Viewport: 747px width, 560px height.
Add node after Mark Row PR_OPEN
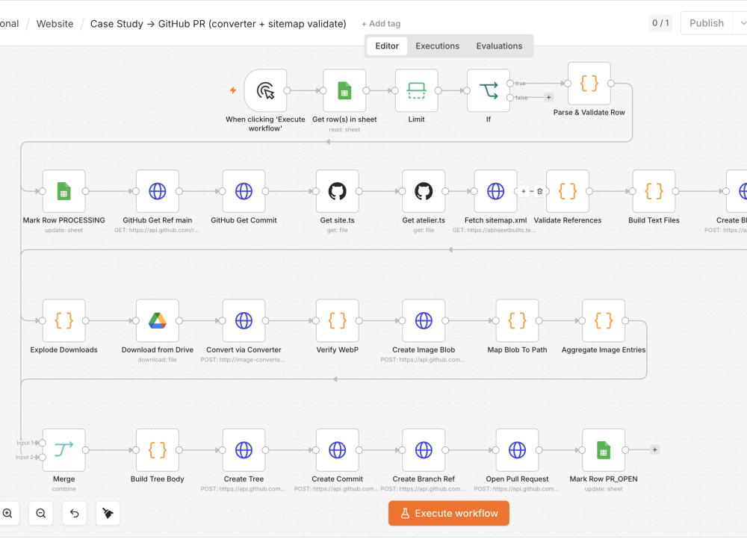[654, 449]
